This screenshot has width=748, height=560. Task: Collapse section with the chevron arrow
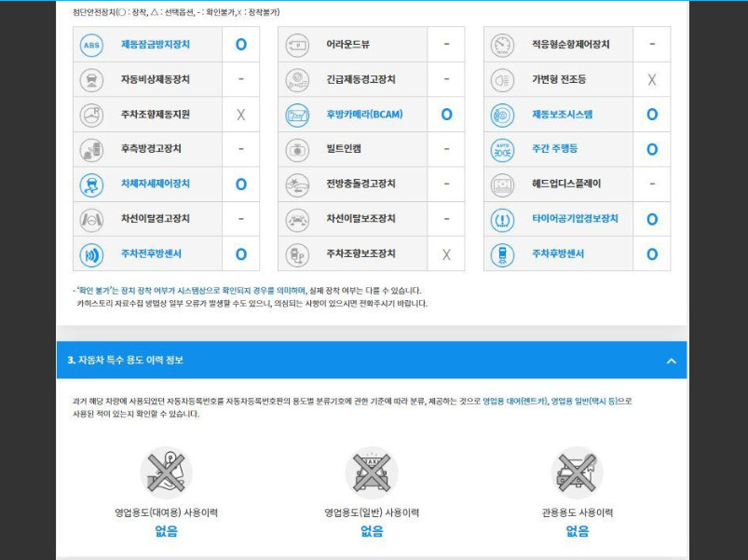671,361
